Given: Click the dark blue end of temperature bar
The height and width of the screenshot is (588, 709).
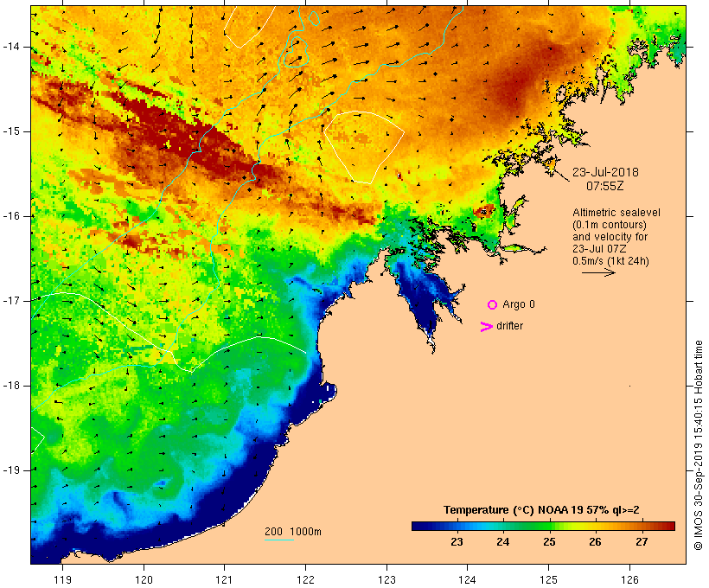Looking at the screenshot, I should click(418, 526).
